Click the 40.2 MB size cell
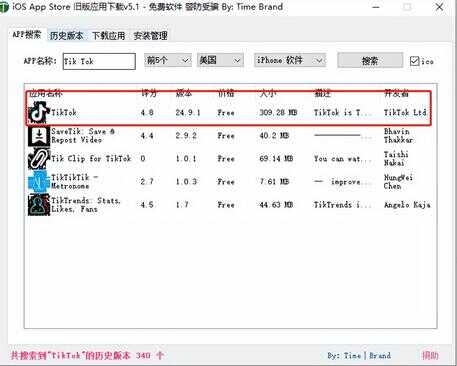 coord(274,136)
